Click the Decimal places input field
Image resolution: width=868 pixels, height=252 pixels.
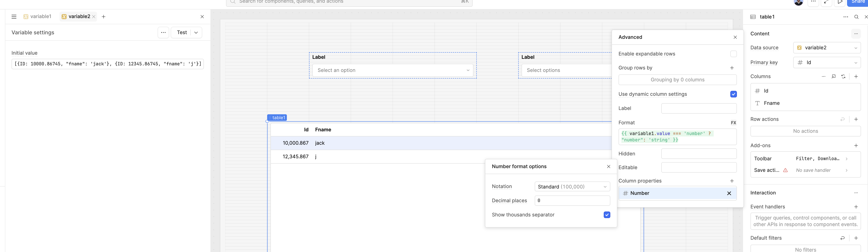pos(572,201)
